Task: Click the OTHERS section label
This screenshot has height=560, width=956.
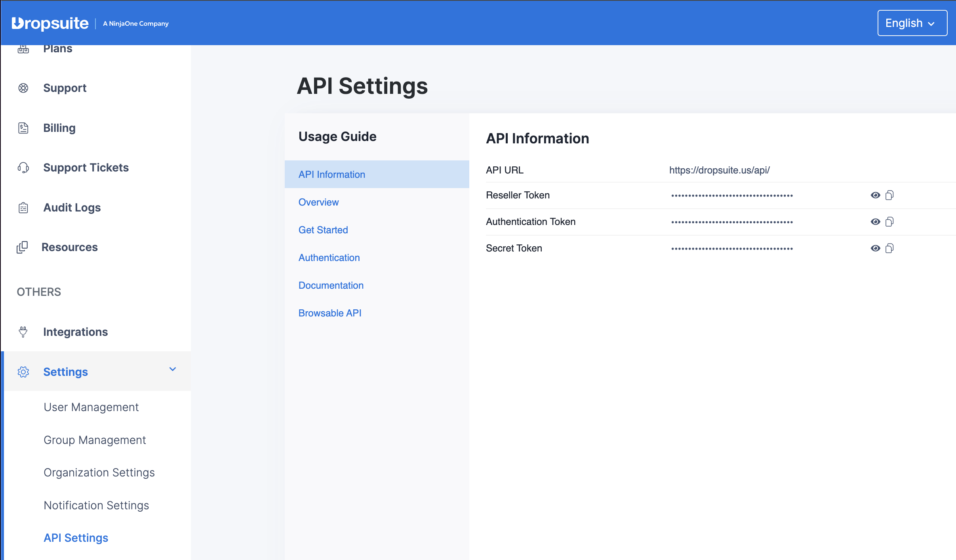Action: (39, 292)
